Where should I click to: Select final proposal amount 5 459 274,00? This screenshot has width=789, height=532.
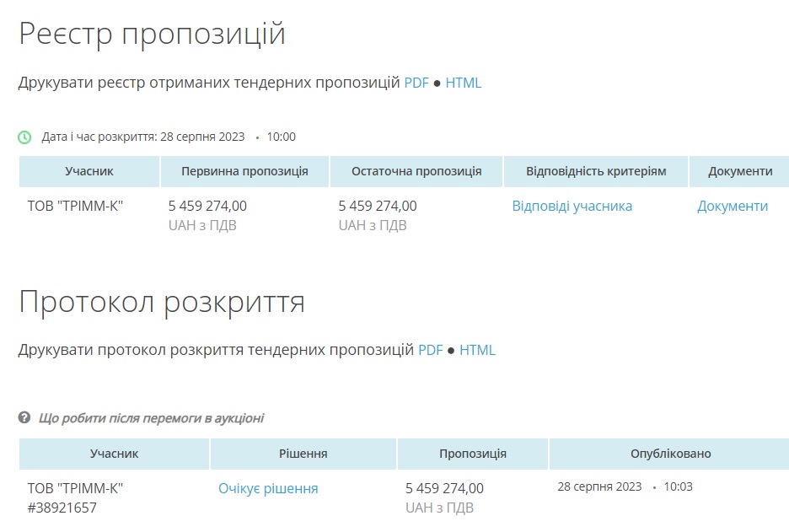[x=378, y=206]
